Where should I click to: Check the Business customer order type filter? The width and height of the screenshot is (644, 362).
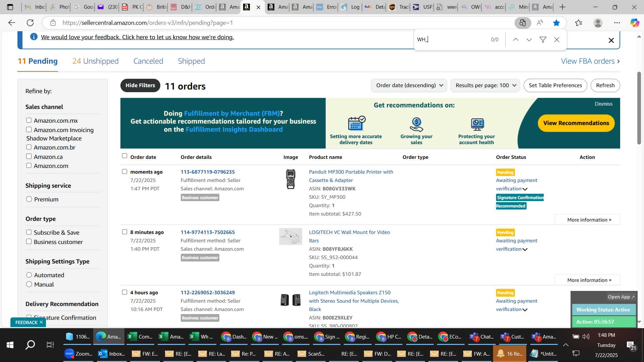coord(29,242)
